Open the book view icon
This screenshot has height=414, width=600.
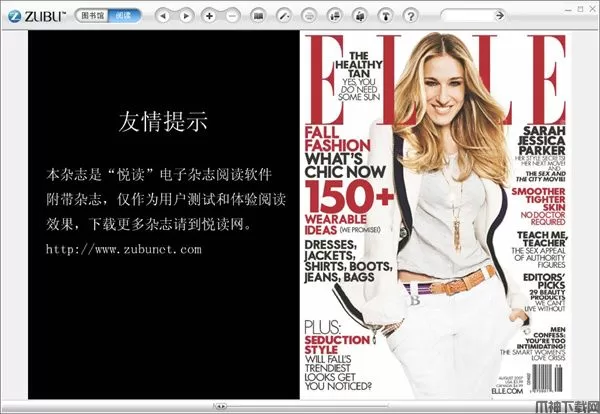tap(258, 16)
